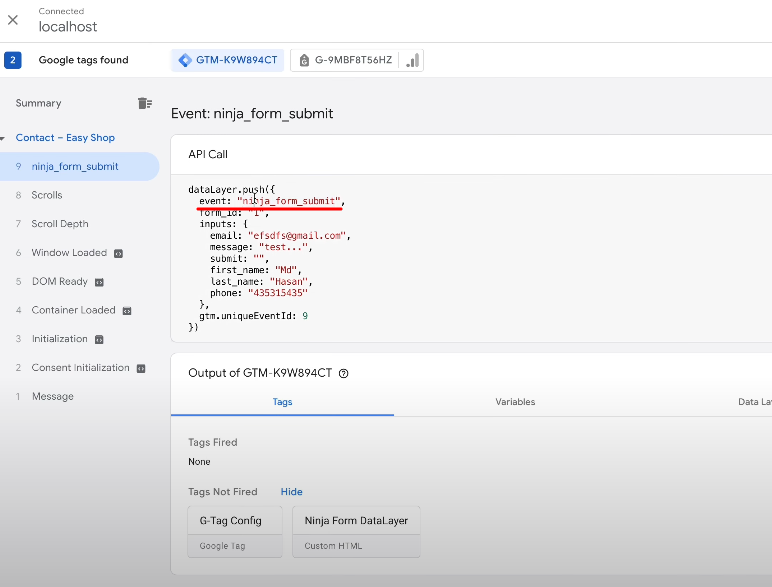Open the G-Tag Config tag card

pos(235,531)
